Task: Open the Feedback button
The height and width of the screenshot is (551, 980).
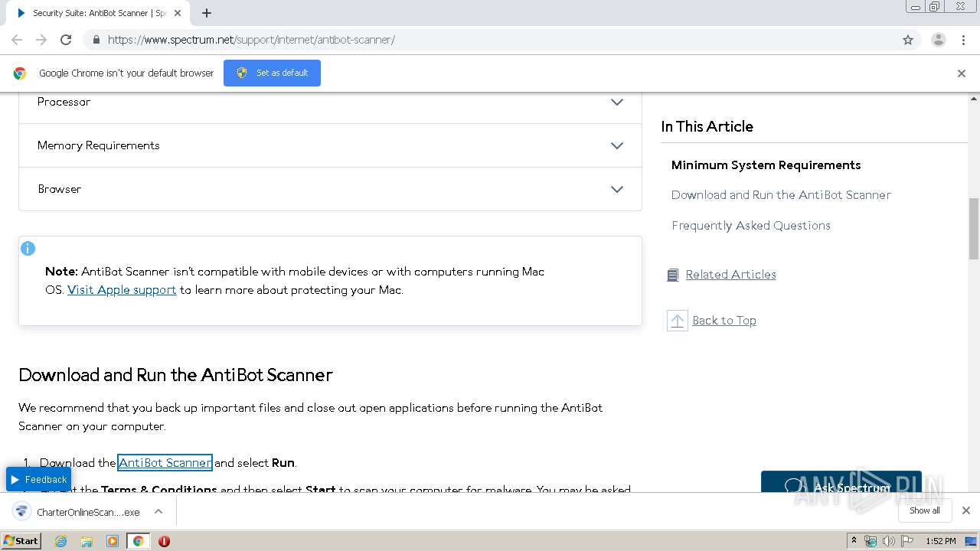Action: pyautogui.click(x=39, y=480)
